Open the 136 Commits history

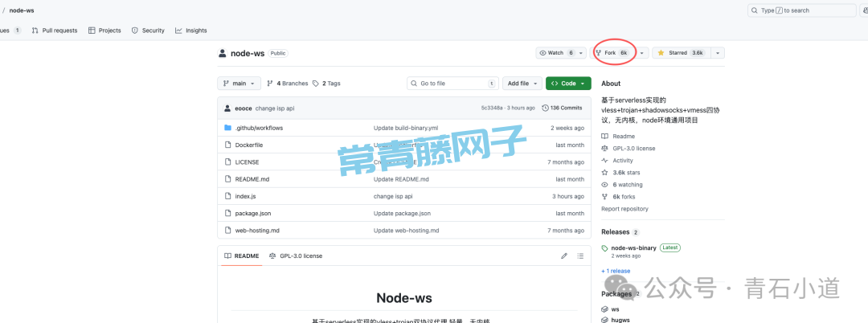562,108
